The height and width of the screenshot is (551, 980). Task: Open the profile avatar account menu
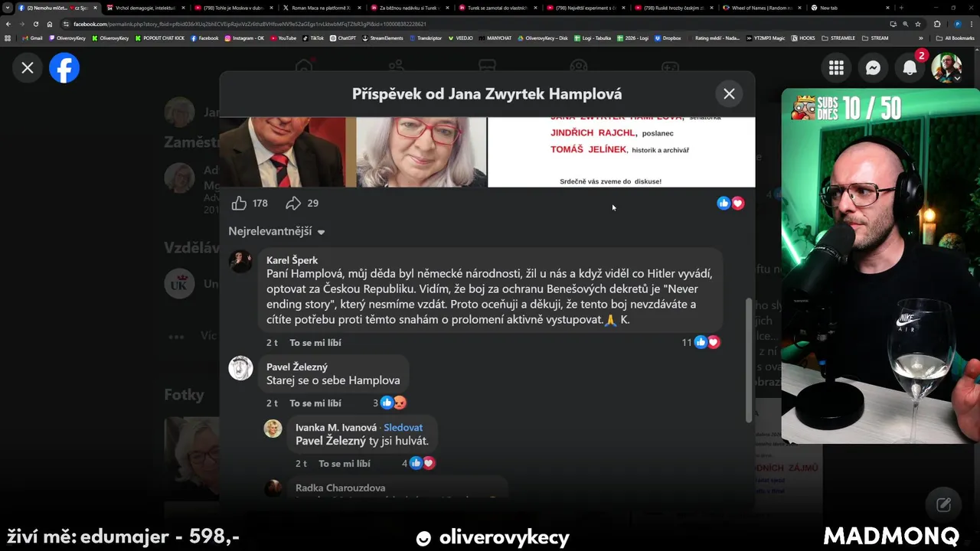pyautogui.click(x=946, y=68)
